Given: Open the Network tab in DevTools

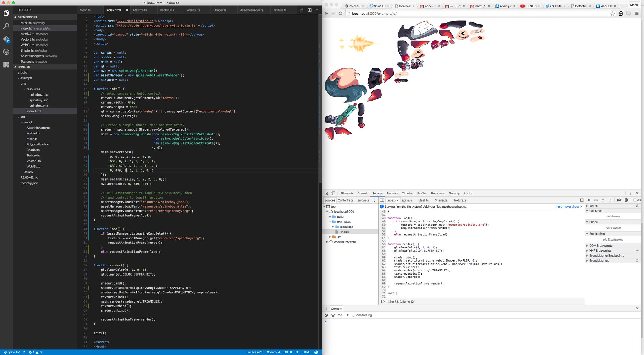Looking at the screenshot, I should point(392,194).
